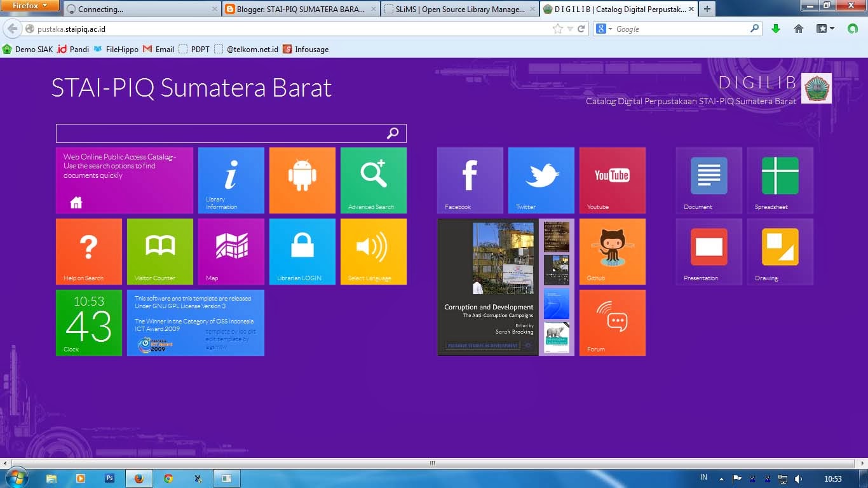Open the Youtube tile
Viewport: 868px width, 488px height.
point(613,180)
